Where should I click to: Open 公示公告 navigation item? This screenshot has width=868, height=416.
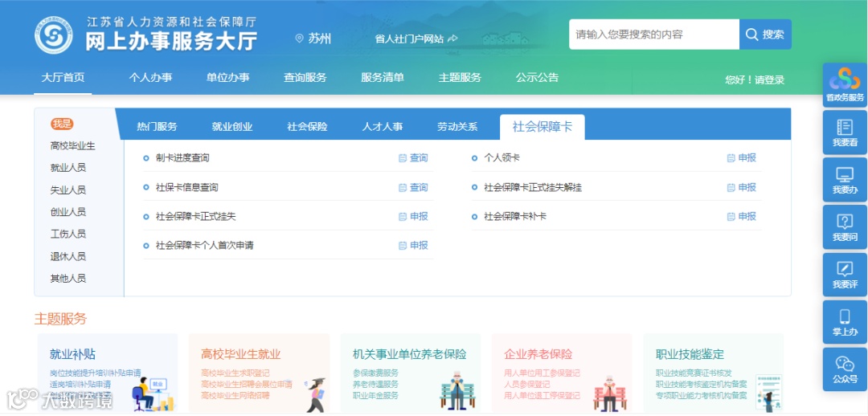(x=537, y=78)
